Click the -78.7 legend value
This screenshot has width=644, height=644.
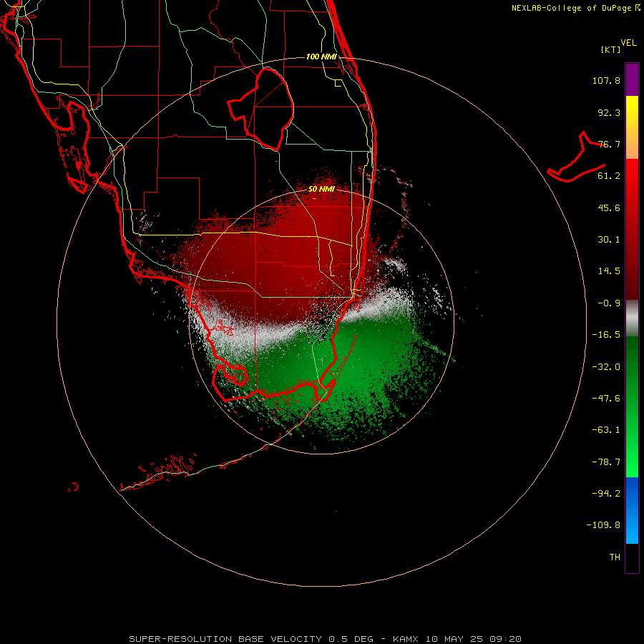pos(606,462)
